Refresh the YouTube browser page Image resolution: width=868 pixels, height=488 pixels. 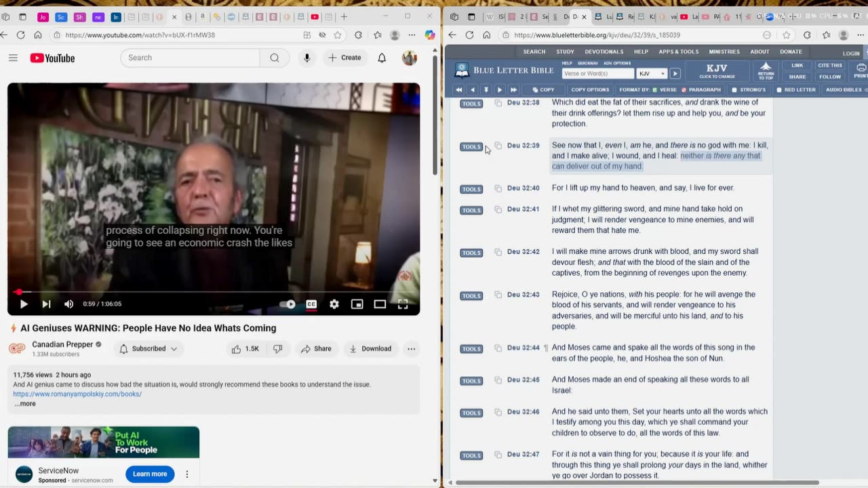pyautogui.click(x=21, y=35)
